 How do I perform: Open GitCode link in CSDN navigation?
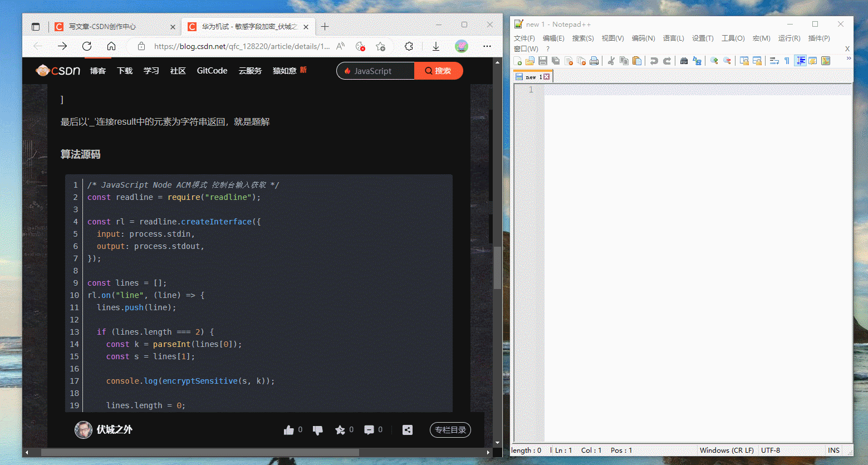point(212,71)
